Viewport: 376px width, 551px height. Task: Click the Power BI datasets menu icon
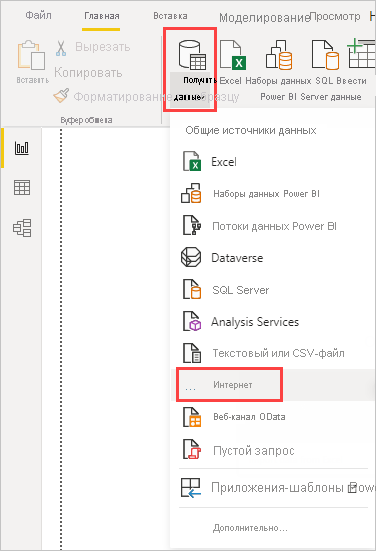pyautogui.click(x=191, y=193)
